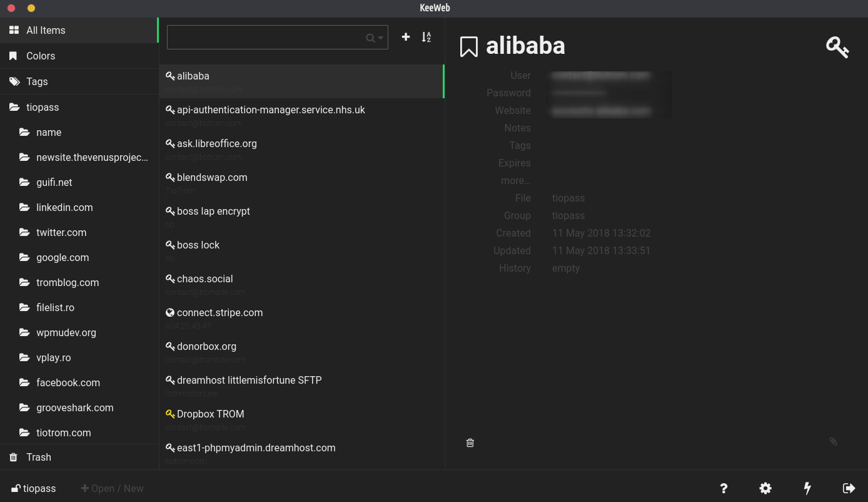Open the tromblog.com group
This screenshot has width=868, height=502.
pos(79,282)
